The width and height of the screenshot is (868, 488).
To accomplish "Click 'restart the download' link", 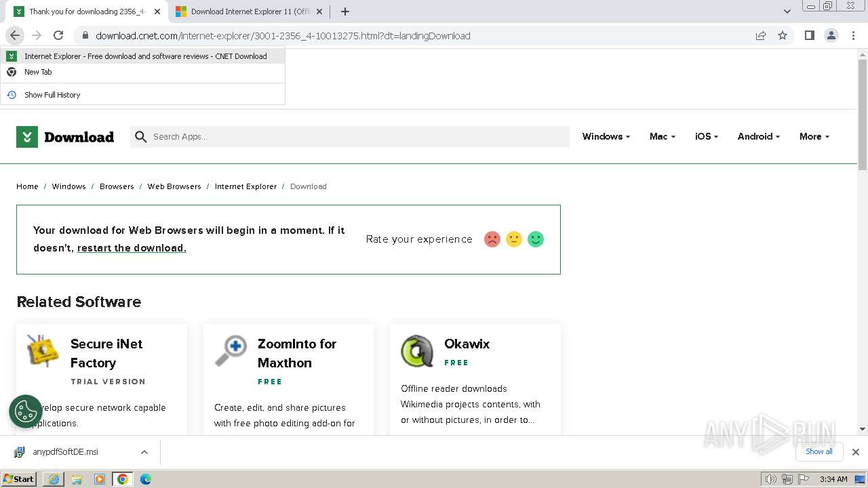I will click(x=132, y=248).
